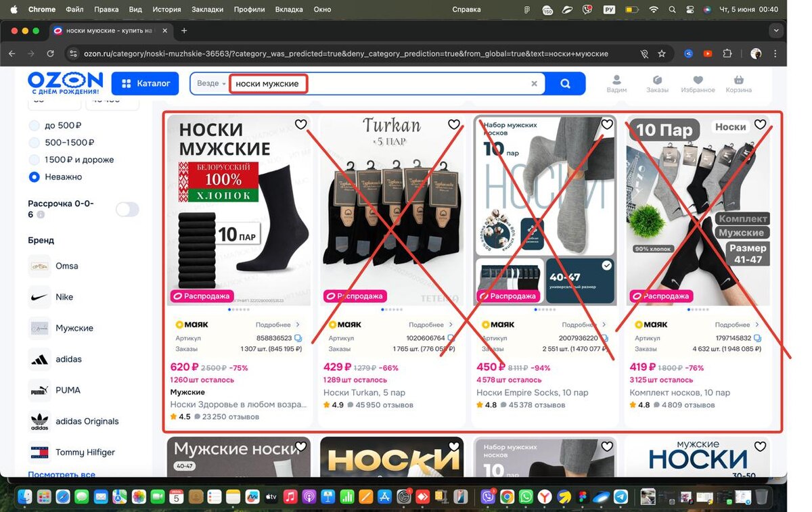Open the Вадим profile icon
The height and width of the screenshot is (512, 812).
pyautogui.click(x=616, y=84)
